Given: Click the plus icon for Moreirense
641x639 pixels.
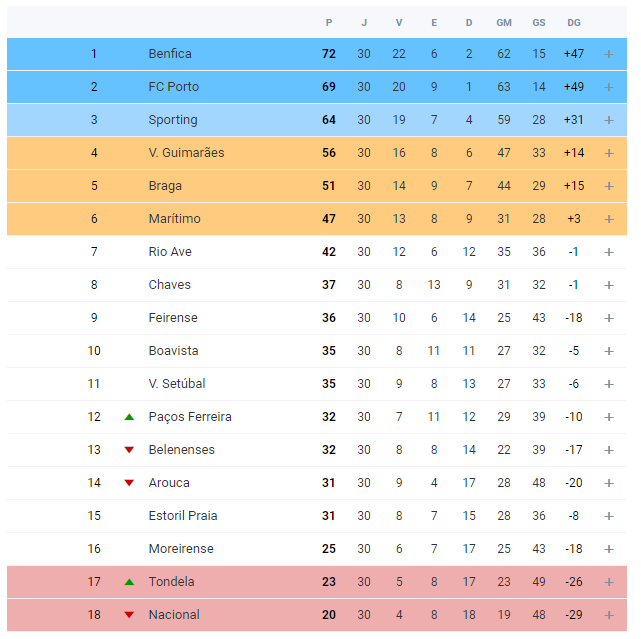Looking at the screenshot, I should point(609,549).
